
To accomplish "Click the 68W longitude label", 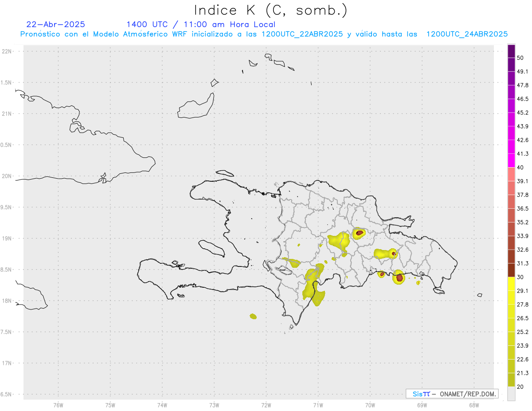I will pos(474,405).
